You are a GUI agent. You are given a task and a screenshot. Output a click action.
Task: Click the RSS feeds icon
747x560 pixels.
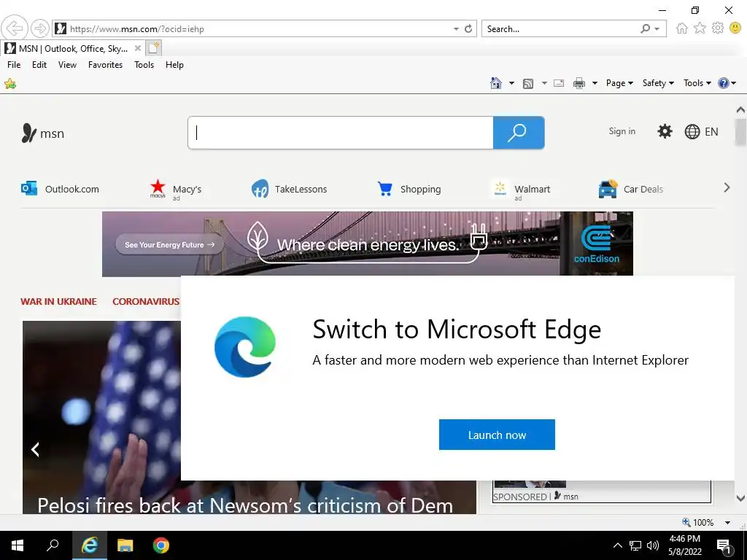[528, 83]
